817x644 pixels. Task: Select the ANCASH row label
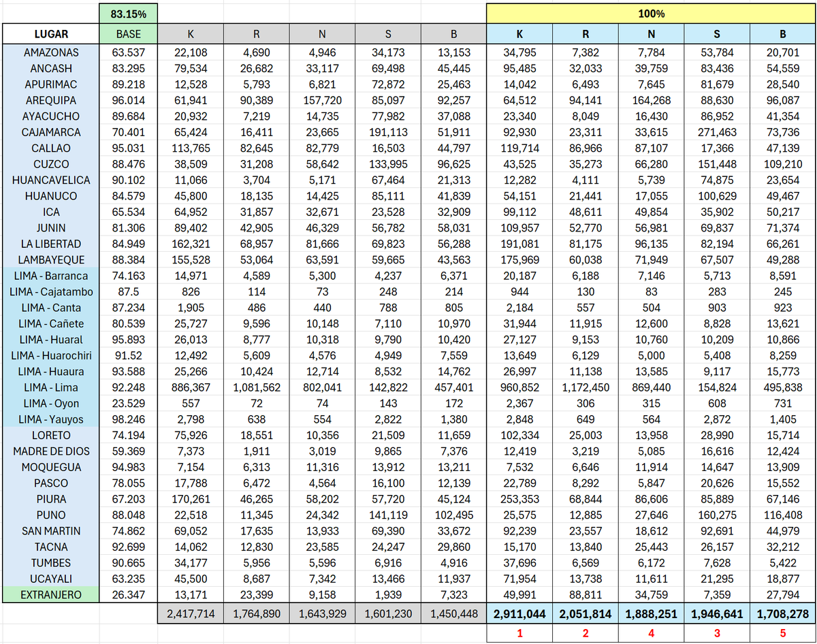point(51,68)
